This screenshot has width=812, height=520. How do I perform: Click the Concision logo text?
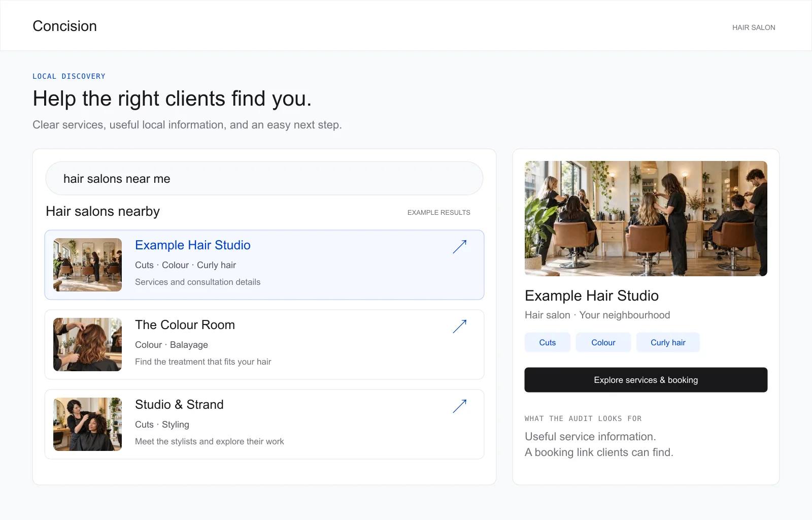coord(64,26)
